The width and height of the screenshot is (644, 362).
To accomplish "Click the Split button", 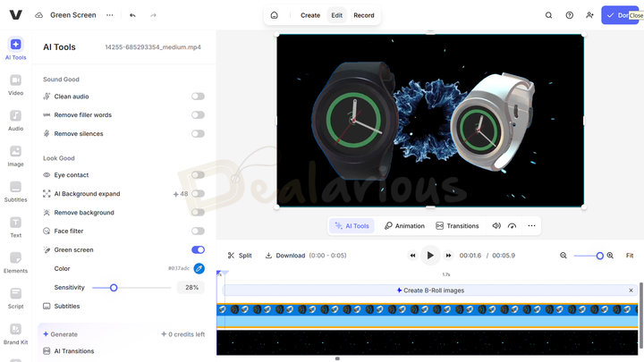I will [x=240, y=256].
